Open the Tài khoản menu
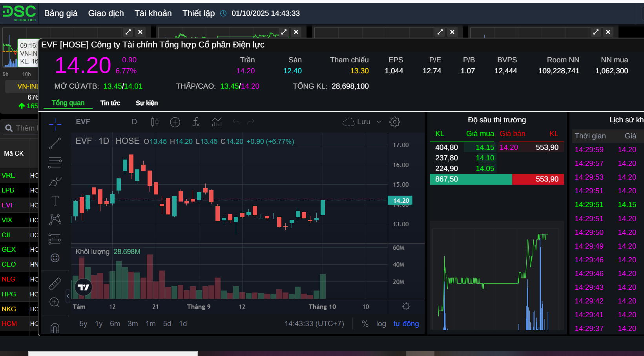The height and width of the screenshot is (356, 644). click(x=153, y=13)
